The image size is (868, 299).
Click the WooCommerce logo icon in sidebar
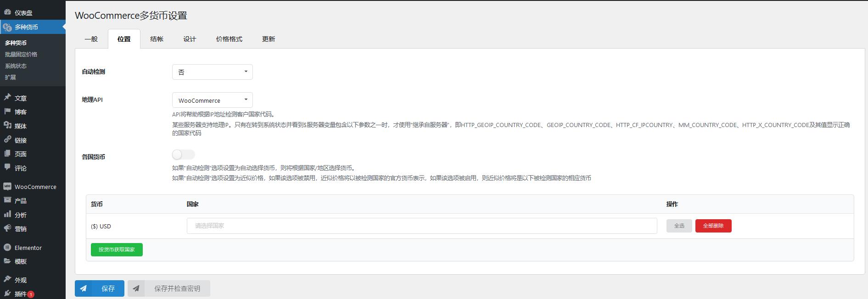click(7, 186)
